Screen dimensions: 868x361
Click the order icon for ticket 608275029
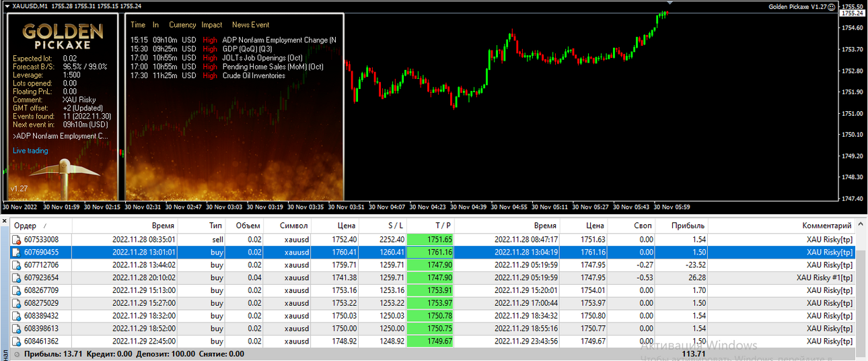17,303
